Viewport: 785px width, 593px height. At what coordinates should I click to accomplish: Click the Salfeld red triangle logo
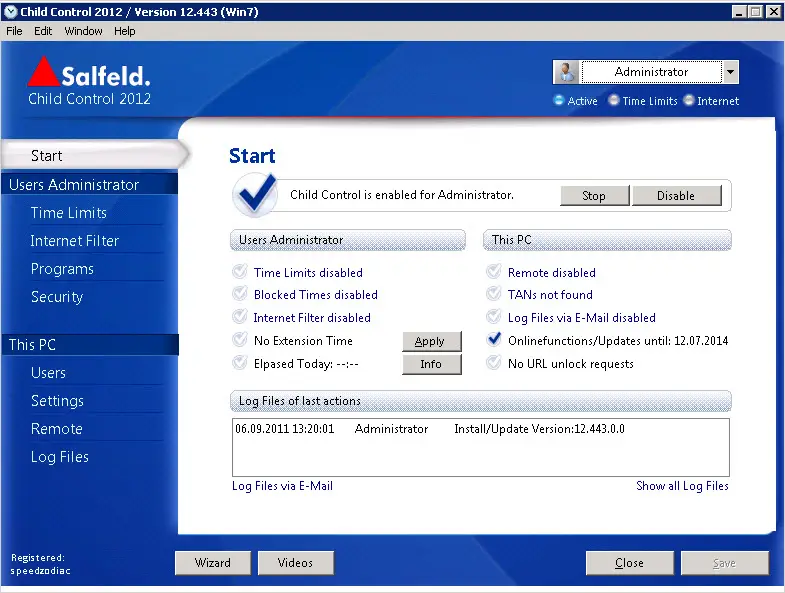pyautogui.click(x=44, y=71)
